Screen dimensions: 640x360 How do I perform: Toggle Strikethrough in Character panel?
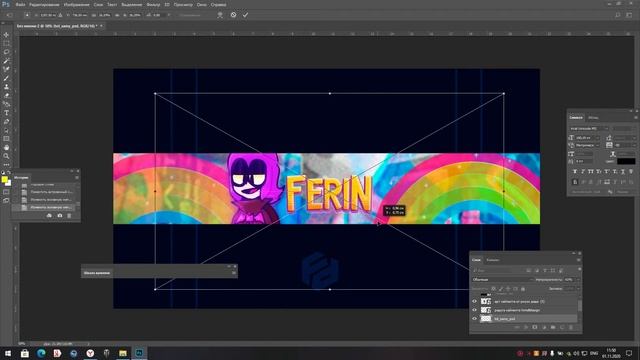tap(631, 171)
